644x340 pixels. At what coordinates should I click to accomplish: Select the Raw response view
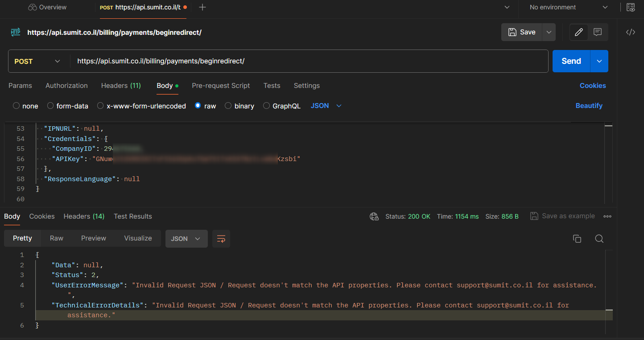click(57, 238)
